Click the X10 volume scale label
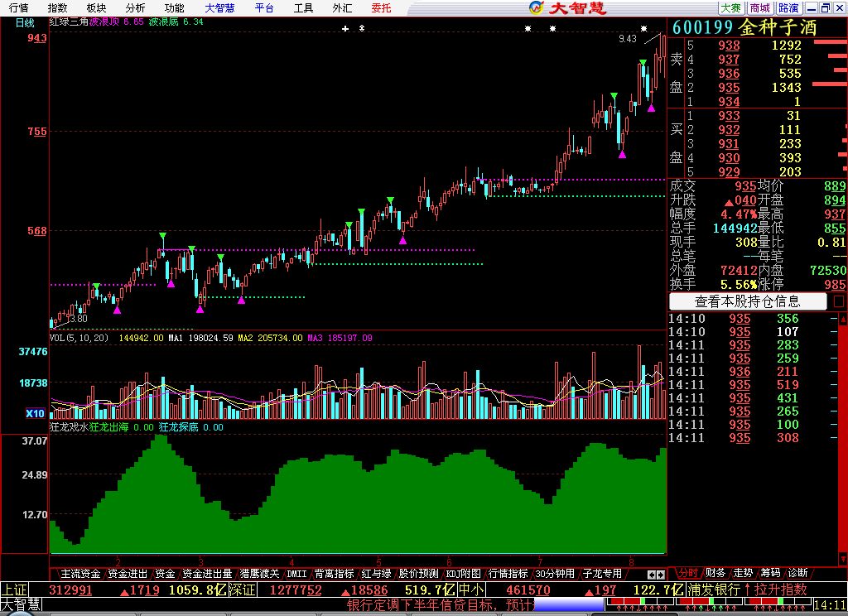The image size is (848, 616). (35, 413)
